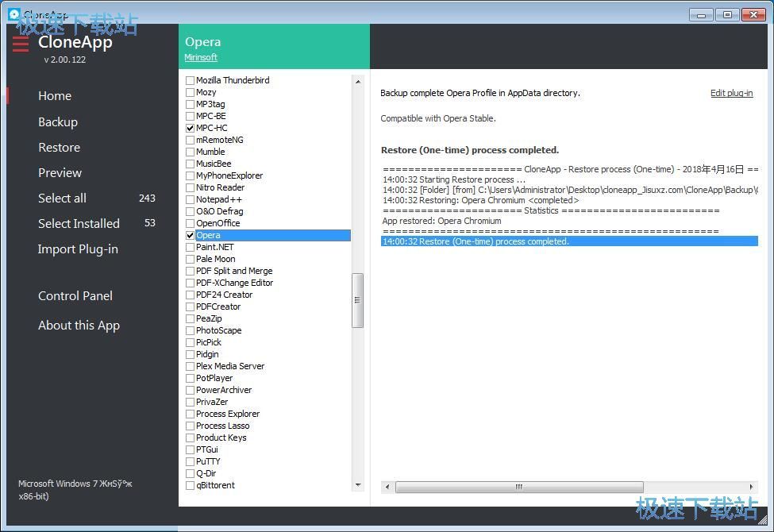Open Import Plug-in

(x=78, y=249)
